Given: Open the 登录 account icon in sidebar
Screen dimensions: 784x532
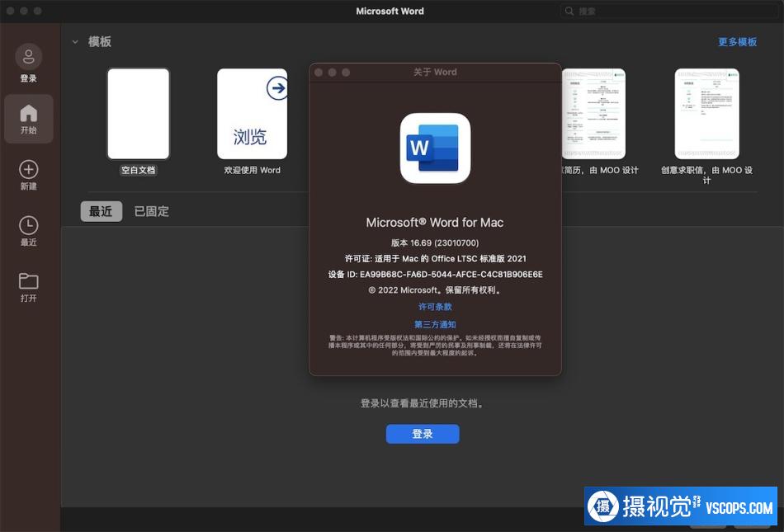Looking at the screenshot, I should click(29, 56).
